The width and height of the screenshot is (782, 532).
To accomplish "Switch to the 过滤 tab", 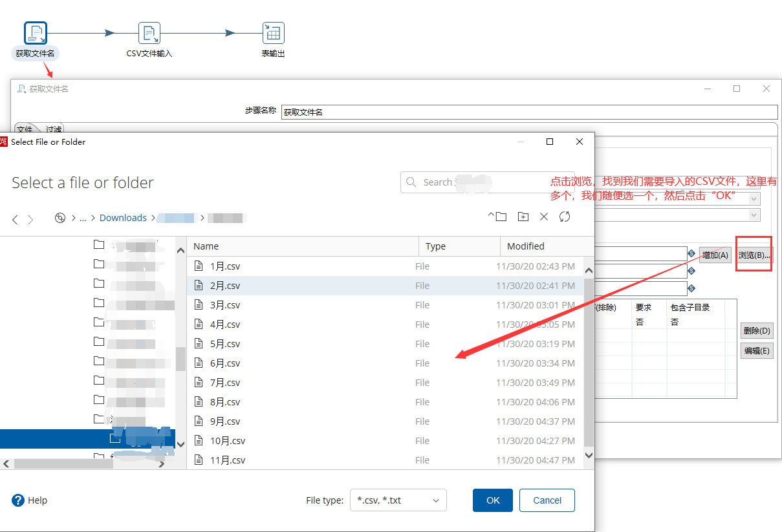I will pyautogui.click(x=53, y=129).
